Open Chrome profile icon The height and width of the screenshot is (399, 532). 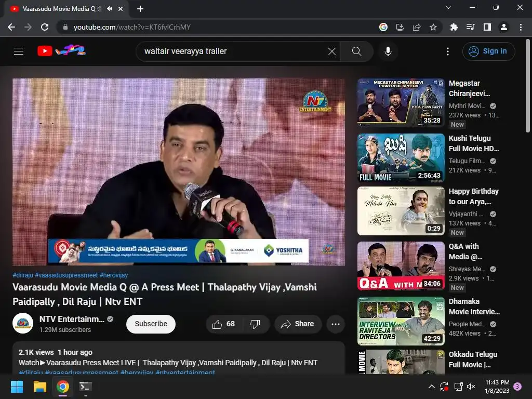click(x=504, y=27)
